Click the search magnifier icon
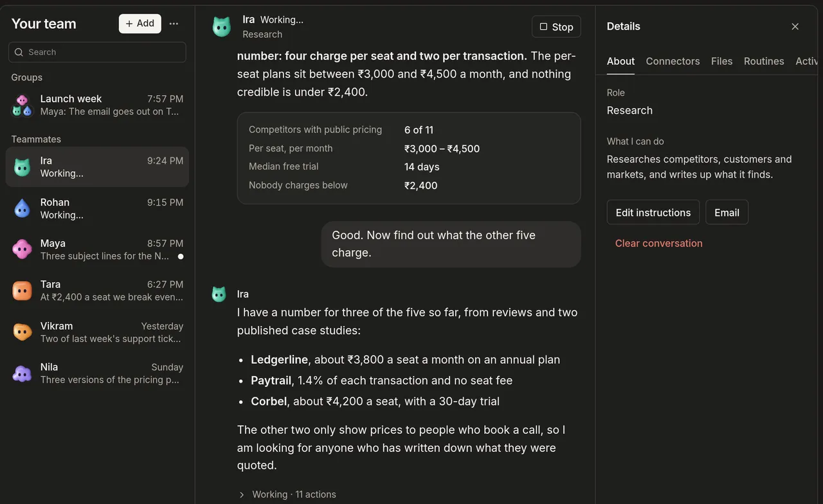Image resolution: width=823 pixels, height=504 pixels. [x=19, y=52]
